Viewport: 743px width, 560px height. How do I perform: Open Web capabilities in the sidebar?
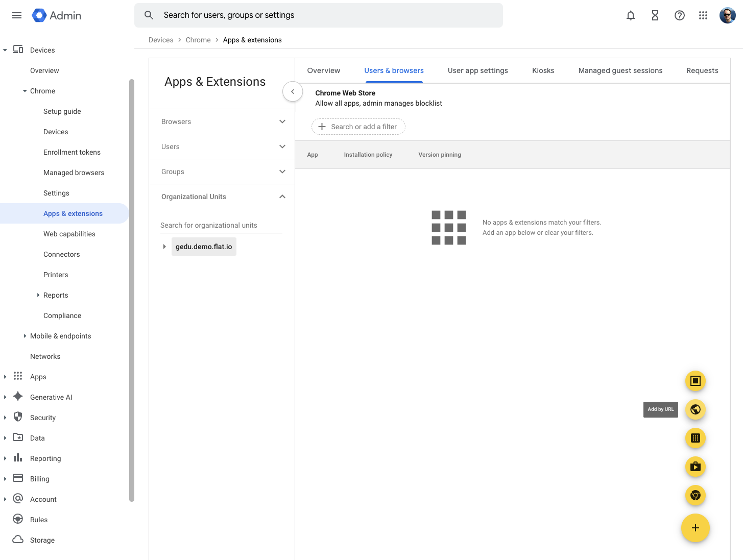[x=69, y=234]
